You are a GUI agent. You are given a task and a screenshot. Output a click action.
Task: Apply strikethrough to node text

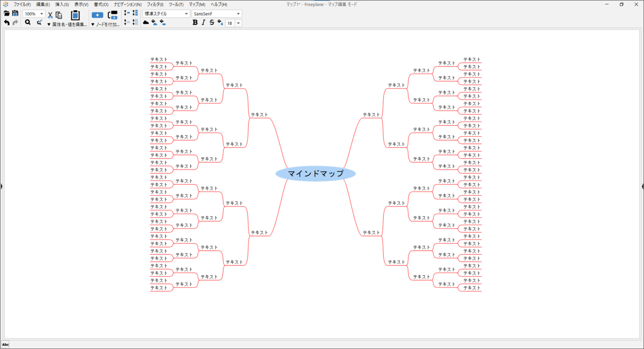tap(212, 23)
